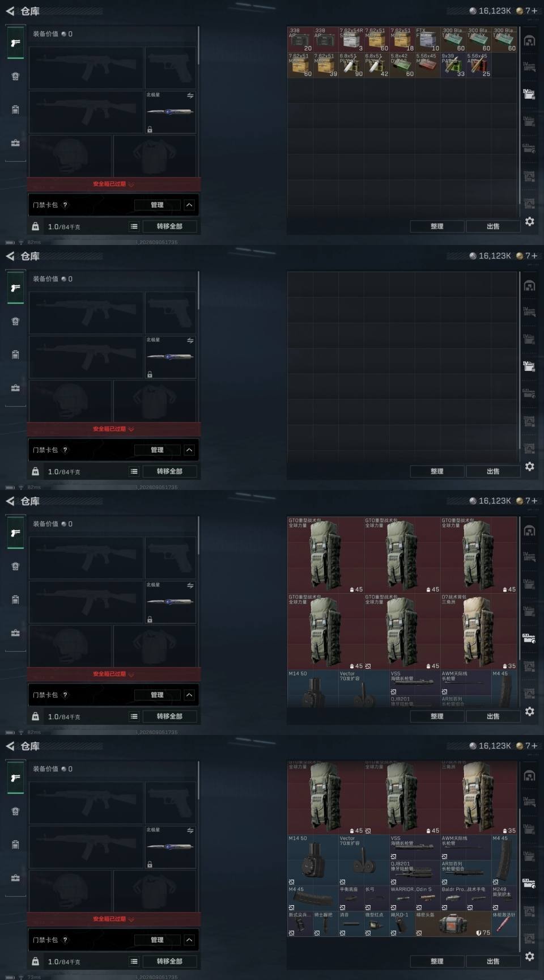Select D7战术背包 backpack in six-backpack screenshot

479,632
